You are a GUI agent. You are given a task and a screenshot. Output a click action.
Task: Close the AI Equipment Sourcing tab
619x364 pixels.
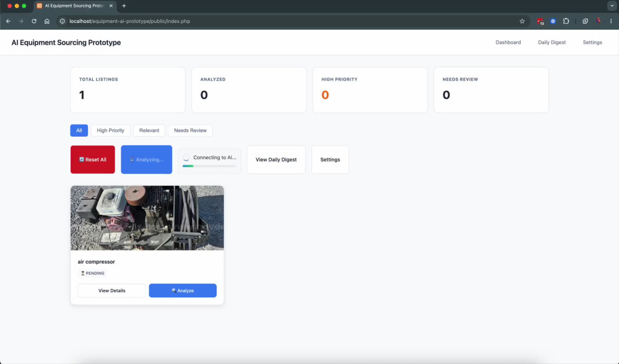[111, 6]
